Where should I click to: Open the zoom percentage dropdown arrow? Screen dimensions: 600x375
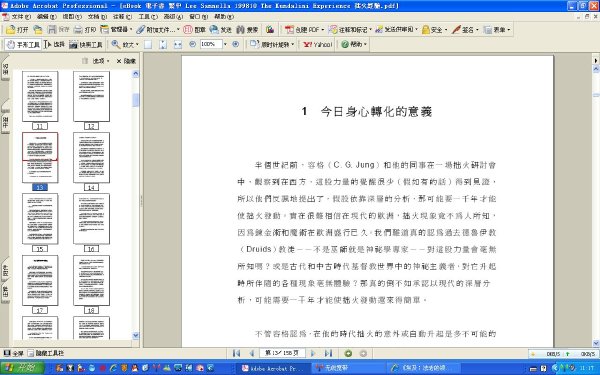click(x=225, y=44)
